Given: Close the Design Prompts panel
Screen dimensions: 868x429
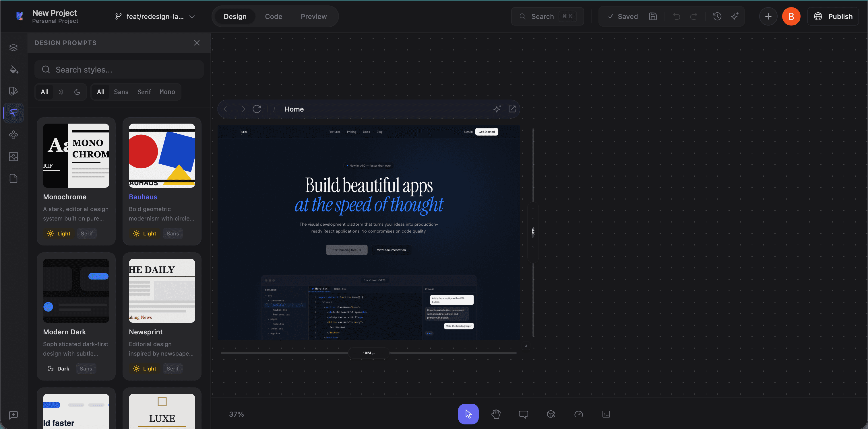Looking at the screenshot, I should pyautogui.click(x=197, y=43).
